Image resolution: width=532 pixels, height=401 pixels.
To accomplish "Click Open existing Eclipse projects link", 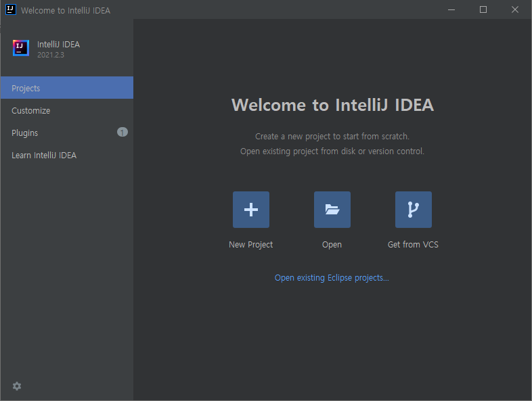I will [x=332, y=278].
